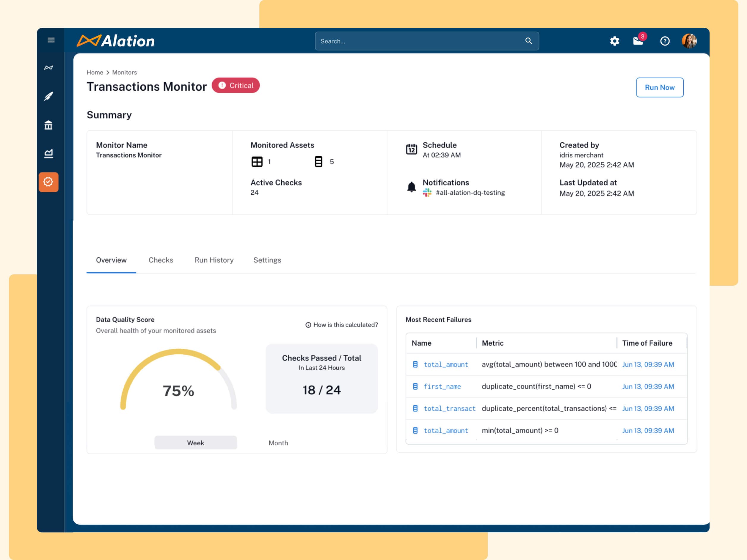Screen dimensions: 747x560
Task: Click the search bar in the header
Action: click(426, 41)
